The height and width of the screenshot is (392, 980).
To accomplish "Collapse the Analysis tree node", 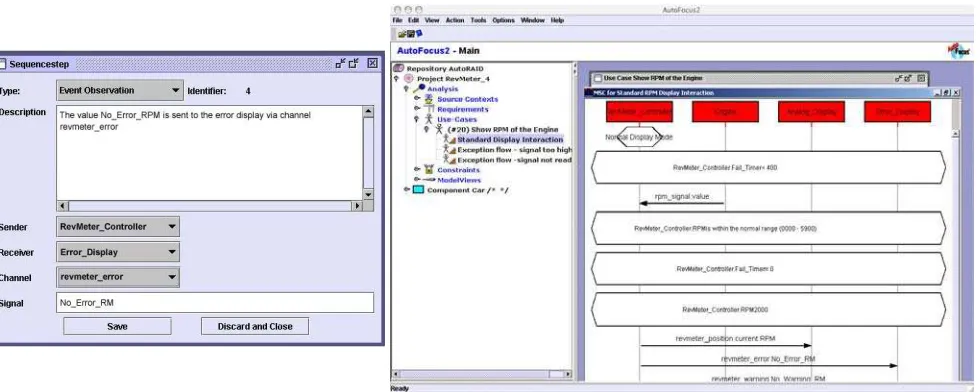I will pos(406,89).
